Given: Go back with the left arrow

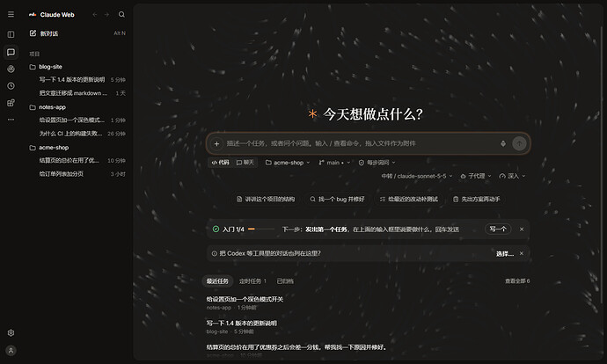Looking at the screenshot, I should tap(95, 14).
